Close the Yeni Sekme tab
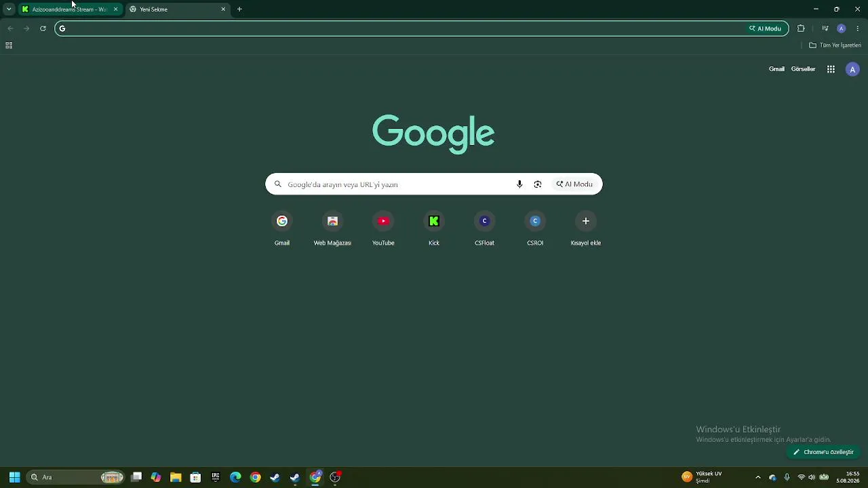The width and height of the screenshot is (868, 488). click(x=223, y=9)
